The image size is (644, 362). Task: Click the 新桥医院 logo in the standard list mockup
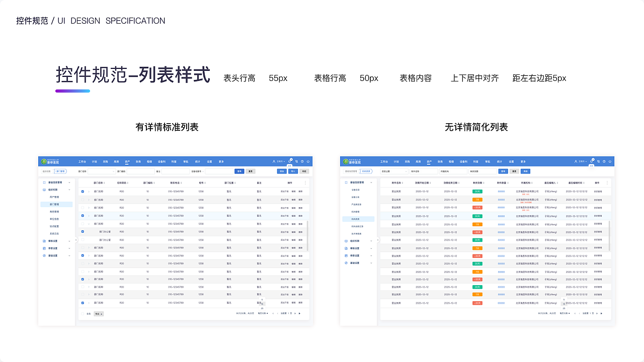coord(50,161)
